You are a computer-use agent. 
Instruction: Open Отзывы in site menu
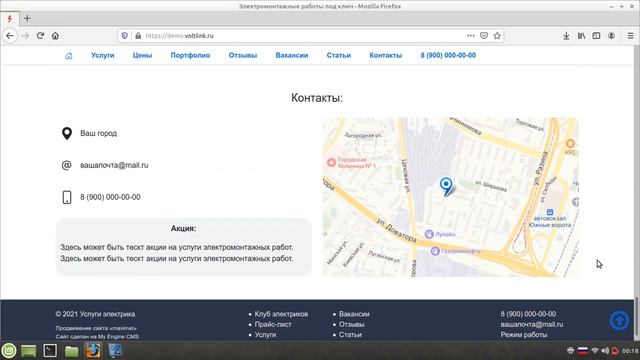[x=242, y=56]
